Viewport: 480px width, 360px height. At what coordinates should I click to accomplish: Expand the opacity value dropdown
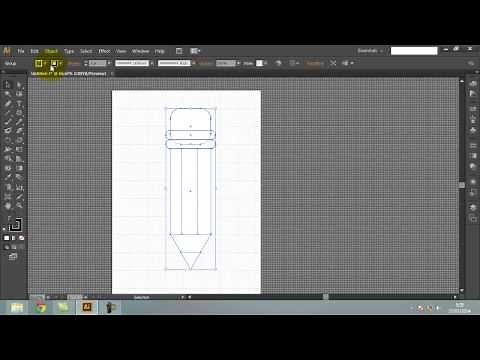click(238, 63)
